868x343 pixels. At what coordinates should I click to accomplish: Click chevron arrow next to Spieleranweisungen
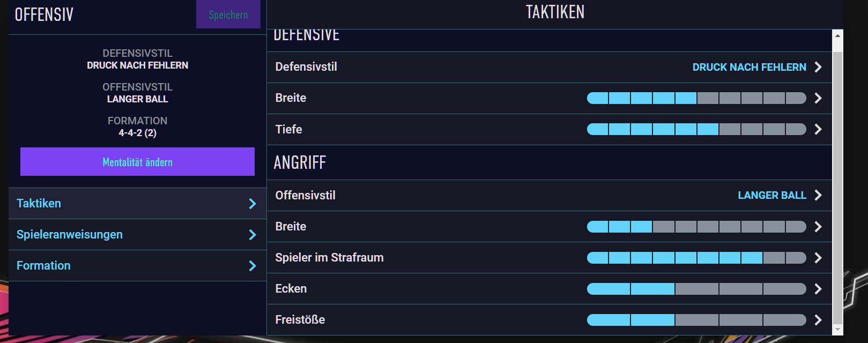click(x=253, y=235)
